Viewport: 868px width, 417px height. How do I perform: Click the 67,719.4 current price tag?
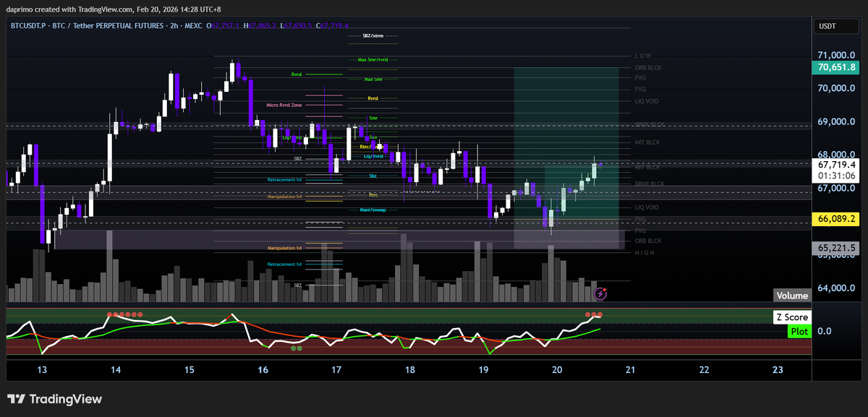click(x=836, y=165)
